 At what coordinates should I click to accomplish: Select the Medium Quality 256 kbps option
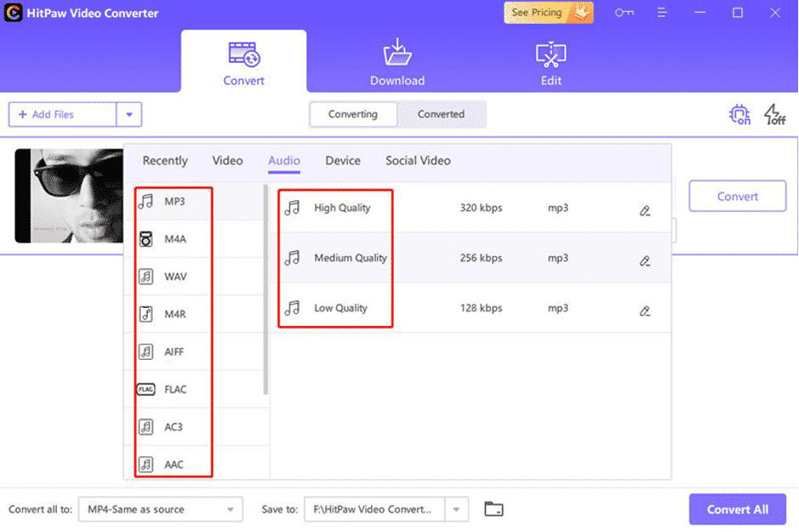(x=350, y=258)
